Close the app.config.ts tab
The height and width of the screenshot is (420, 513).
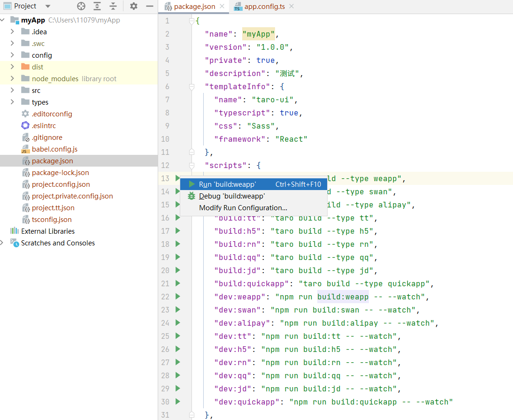(291, 7)
